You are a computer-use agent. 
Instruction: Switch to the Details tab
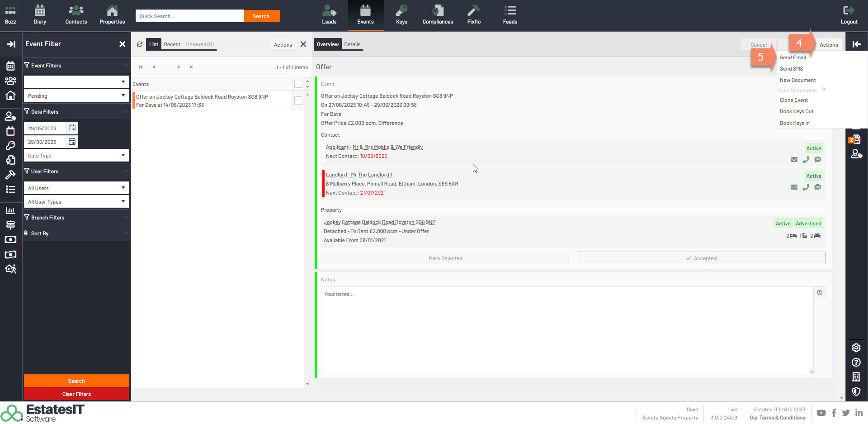coord(352,44)
